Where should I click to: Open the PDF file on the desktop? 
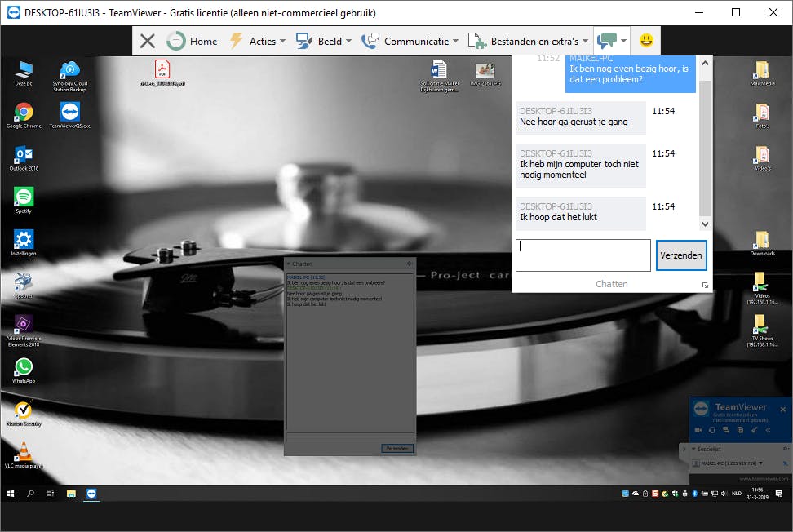pyautogui.click(x=162, y=73)
